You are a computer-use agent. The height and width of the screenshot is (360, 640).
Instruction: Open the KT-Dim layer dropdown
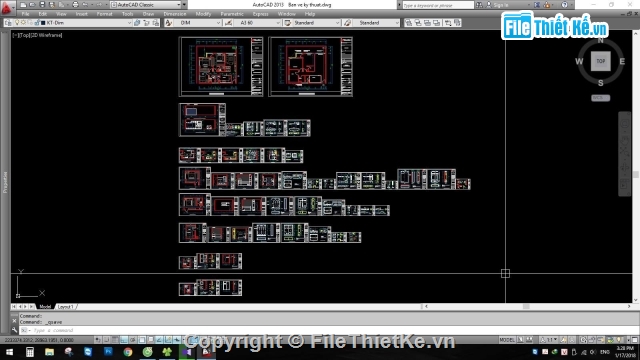(87, 23)
